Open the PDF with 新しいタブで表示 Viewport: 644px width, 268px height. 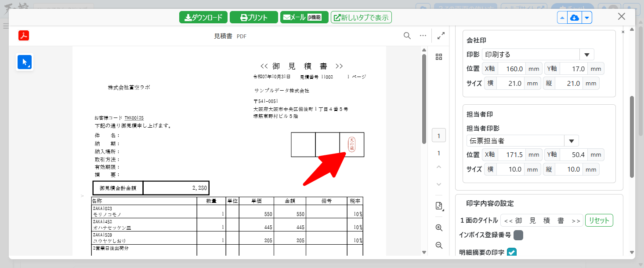(x=361, y=18)
